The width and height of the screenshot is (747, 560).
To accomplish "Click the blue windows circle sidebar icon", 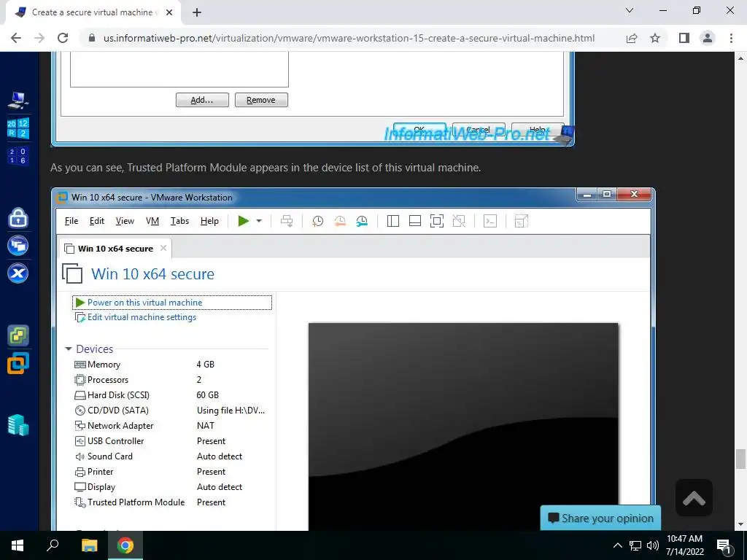I will [x=18, y=246].
